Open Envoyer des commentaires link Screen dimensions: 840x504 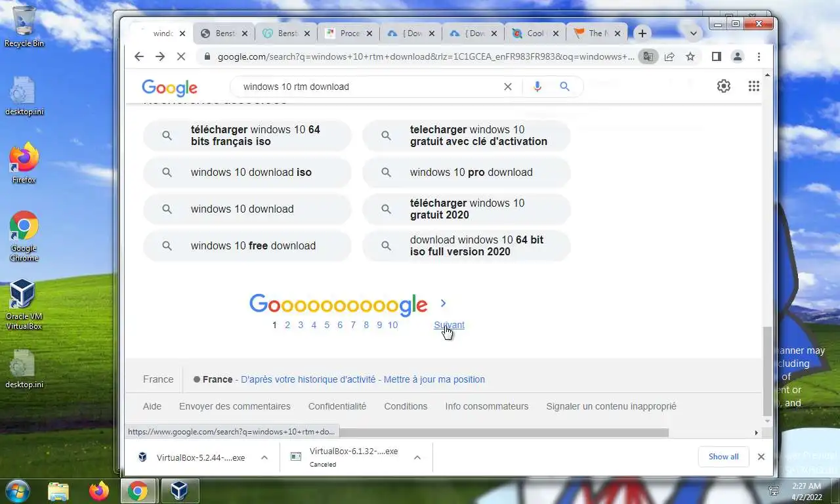click(235, 406)
